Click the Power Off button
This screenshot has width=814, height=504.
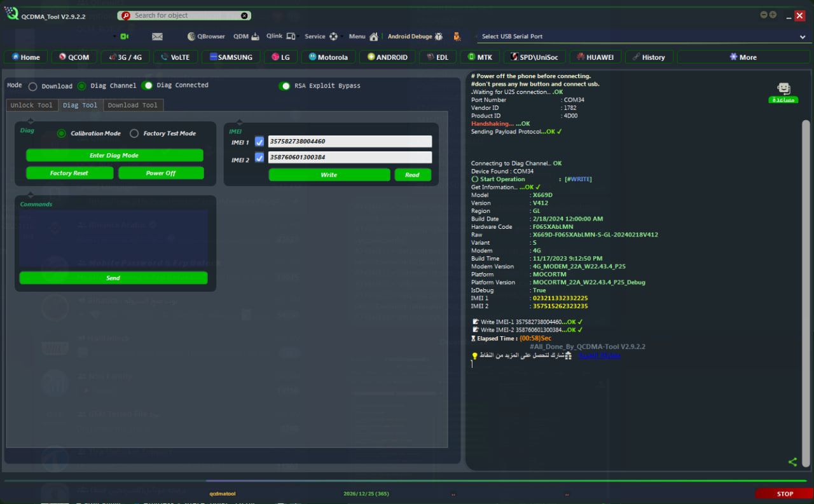pyautogui.click(x=161, y=173)
